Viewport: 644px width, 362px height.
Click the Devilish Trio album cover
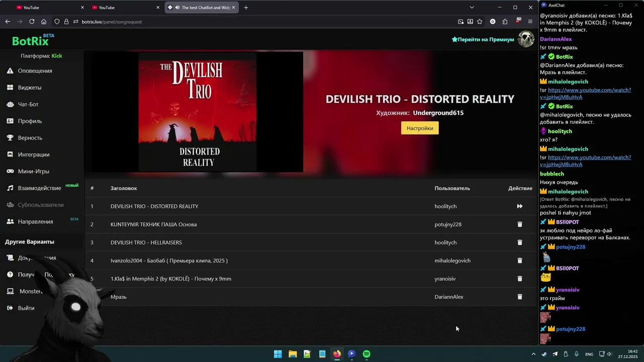click(197, 112)
